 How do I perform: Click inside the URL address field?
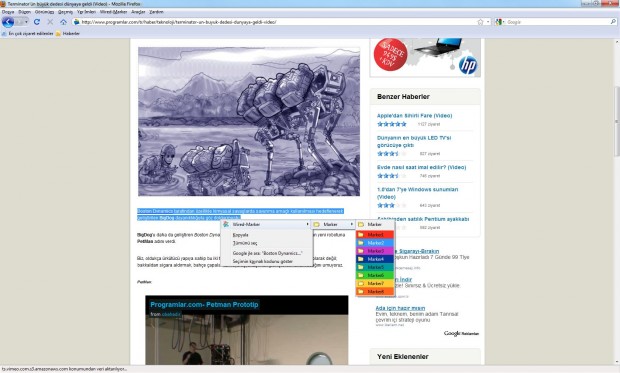(277, 22)
